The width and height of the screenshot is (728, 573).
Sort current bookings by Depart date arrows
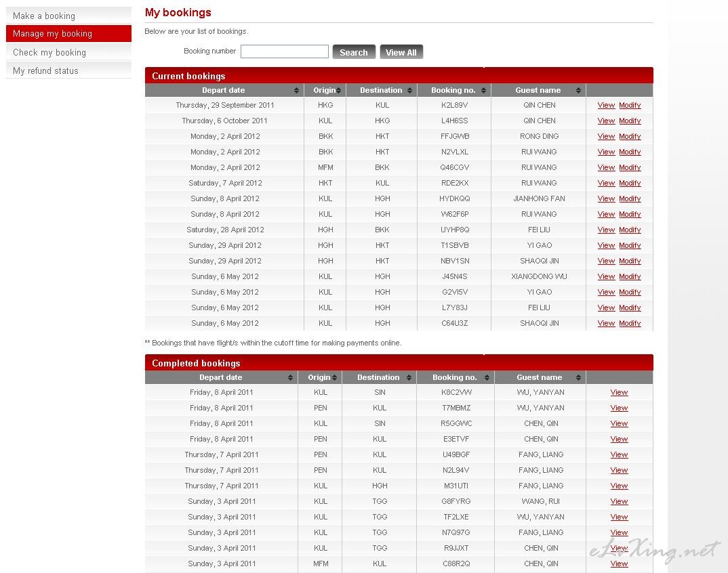tap(297, 91)
